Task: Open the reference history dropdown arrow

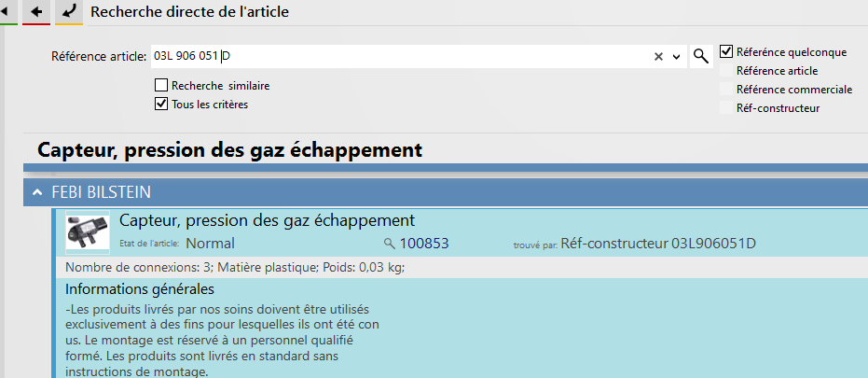Action: click(x=676, y=57)
